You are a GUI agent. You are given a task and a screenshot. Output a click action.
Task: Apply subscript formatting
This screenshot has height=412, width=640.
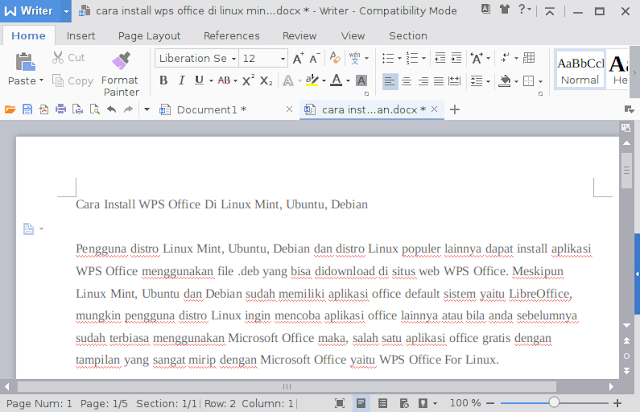tap(266, 80)
